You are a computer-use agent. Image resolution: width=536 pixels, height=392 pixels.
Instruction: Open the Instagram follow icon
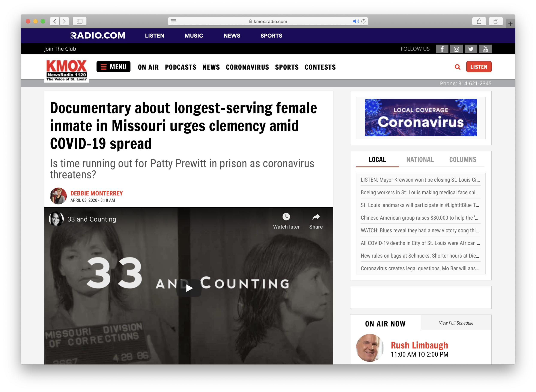pyautogui.click(x=456, y=49)
